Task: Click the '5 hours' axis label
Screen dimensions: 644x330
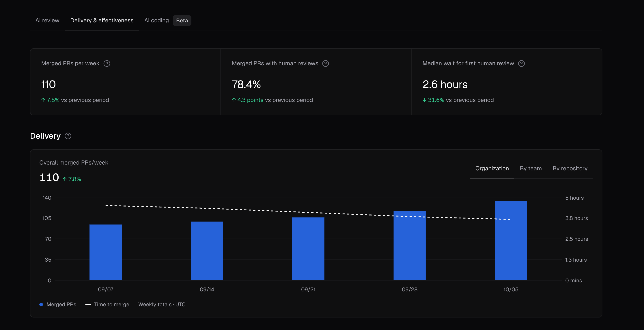Action: pyautogui.click(x=574, y=198)
